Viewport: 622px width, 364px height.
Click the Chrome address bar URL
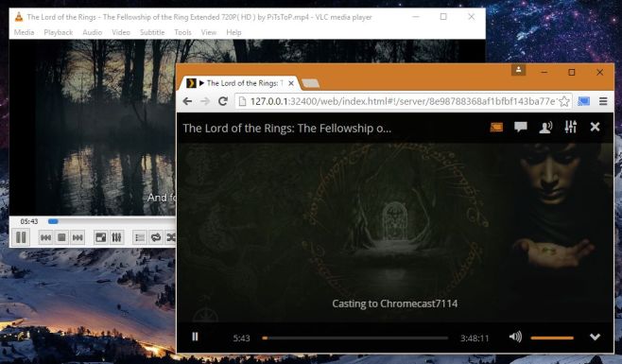403,101
